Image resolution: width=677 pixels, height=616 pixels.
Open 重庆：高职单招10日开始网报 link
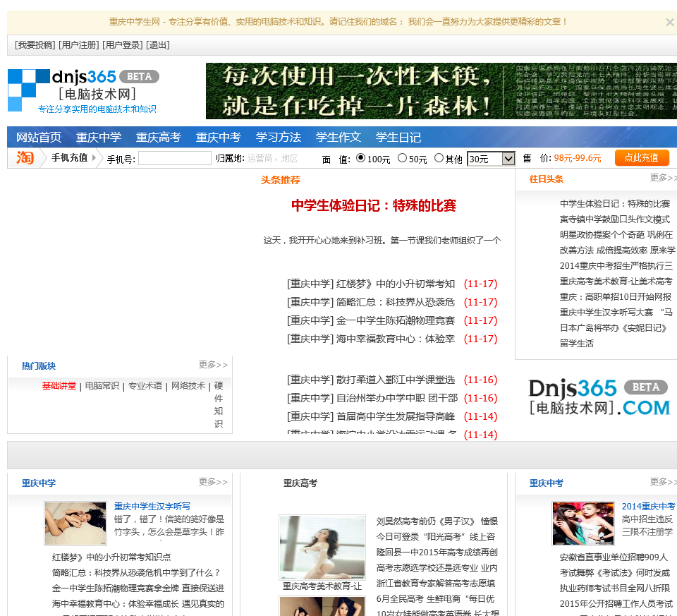click(x=616, y=297)
